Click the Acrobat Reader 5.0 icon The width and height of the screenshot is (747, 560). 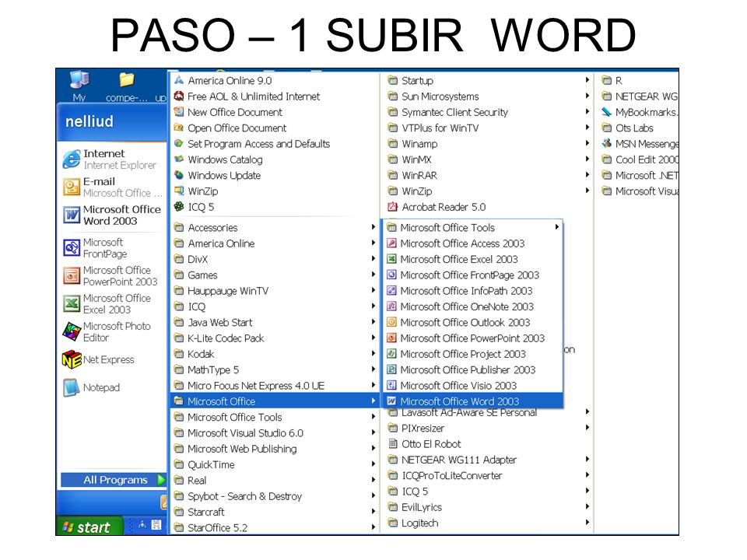(x=392, y=207)
